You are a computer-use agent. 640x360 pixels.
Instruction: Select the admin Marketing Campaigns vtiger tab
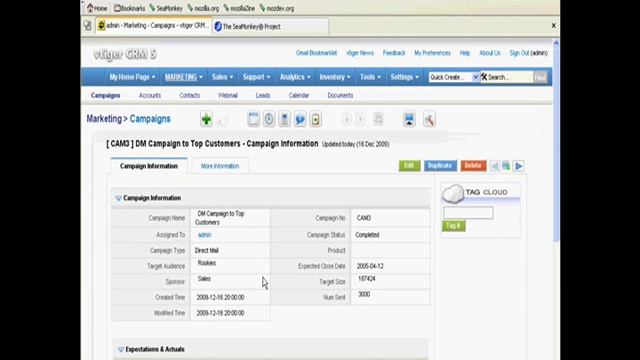(154, 26)
